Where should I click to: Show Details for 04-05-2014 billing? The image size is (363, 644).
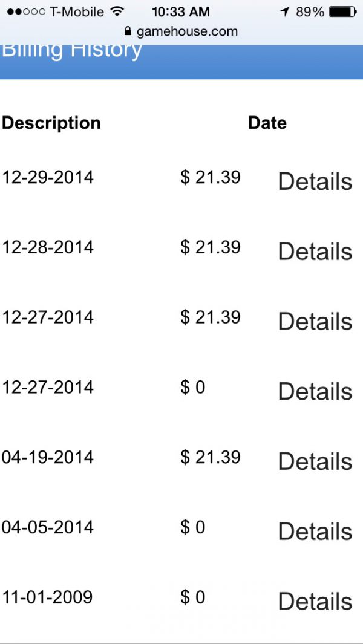click(315, 531)
